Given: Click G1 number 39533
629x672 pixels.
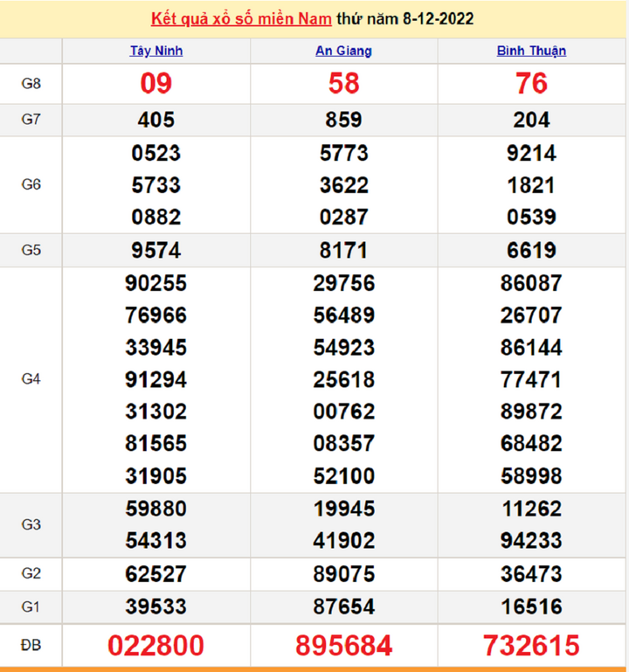Looking at the screenshot, I should point(156,606).
